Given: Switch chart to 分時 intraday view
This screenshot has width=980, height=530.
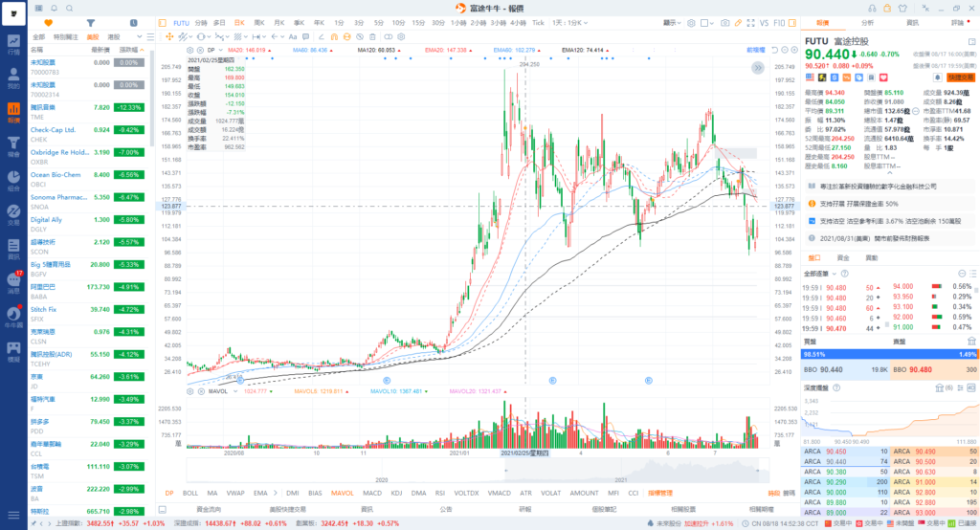Looking at the screenshot, I should pyautogui.click(x=201, y=23).
